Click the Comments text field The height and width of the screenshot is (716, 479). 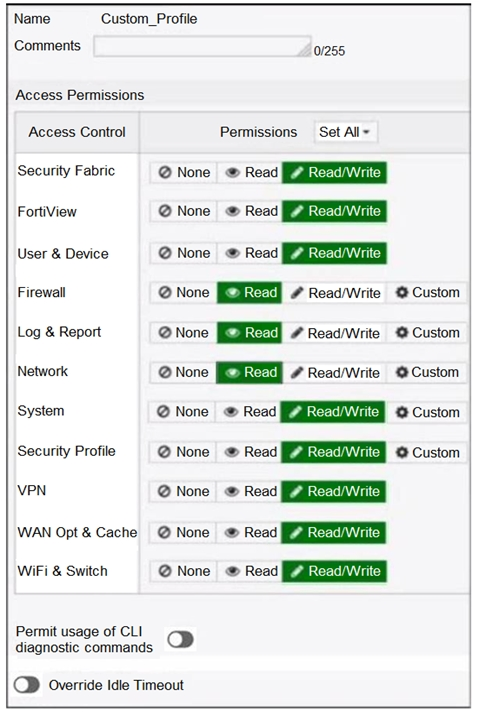[202, 47]
